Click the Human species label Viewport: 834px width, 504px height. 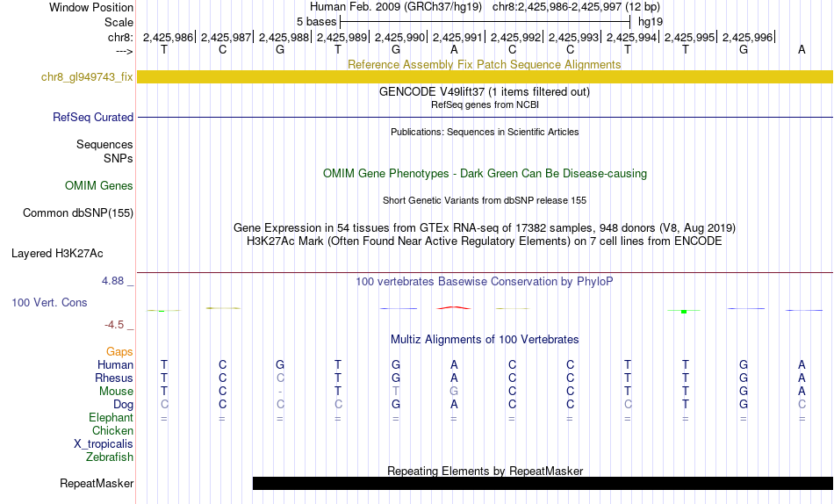pos(115,364)
